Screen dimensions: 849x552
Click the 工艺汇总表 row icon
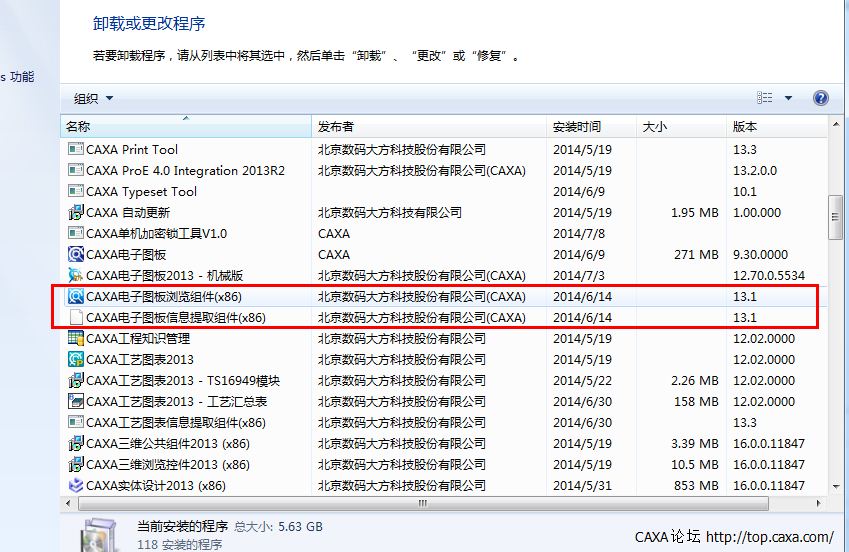click(76, 401)
